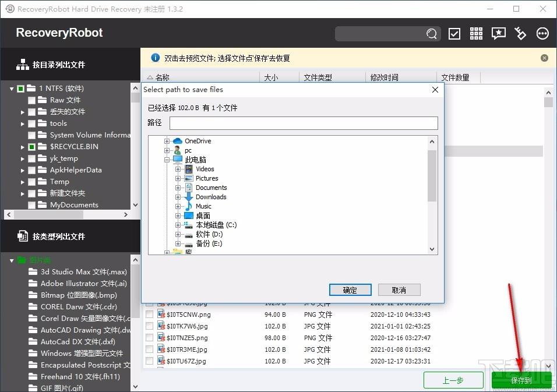The width and height of the screenshot is (557, 392).
Task: Click the 此电脑 computer icon
Action: pos(178,160)
